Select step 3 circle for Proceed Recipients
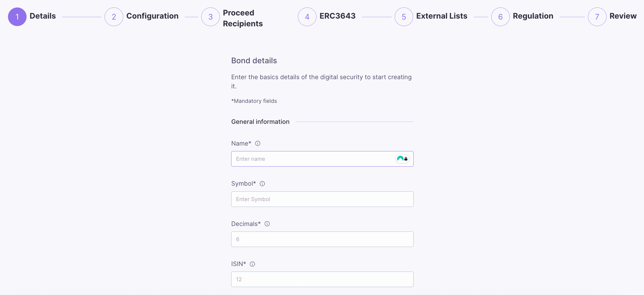Screen dimensions: 644x295 tap(210, 17)
